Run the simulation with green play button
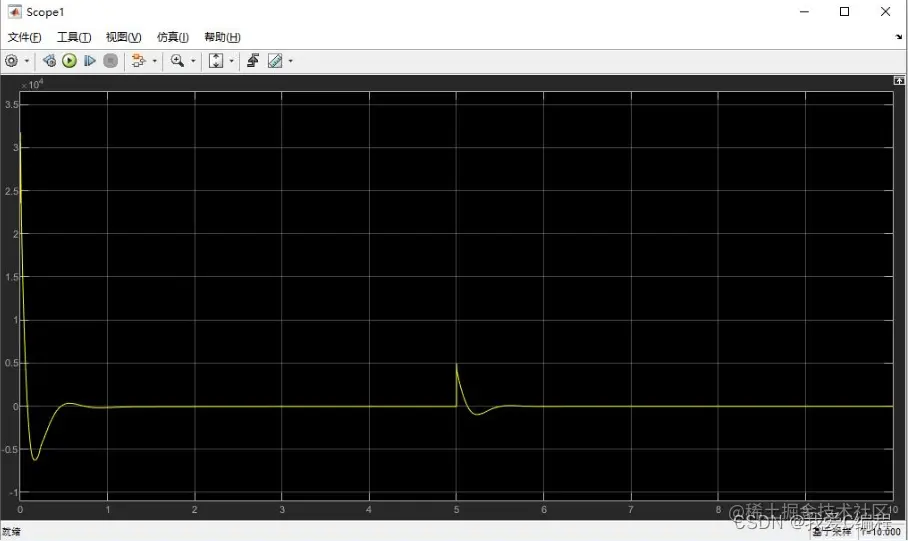The height and width of the screenshot is (541, 908). point(69,61)
